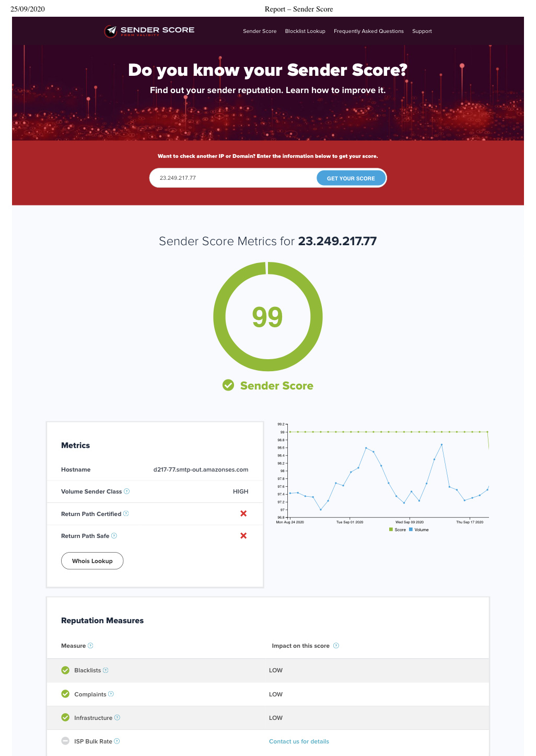Open Blocklist Lookup nav item

tap(305, 31)
